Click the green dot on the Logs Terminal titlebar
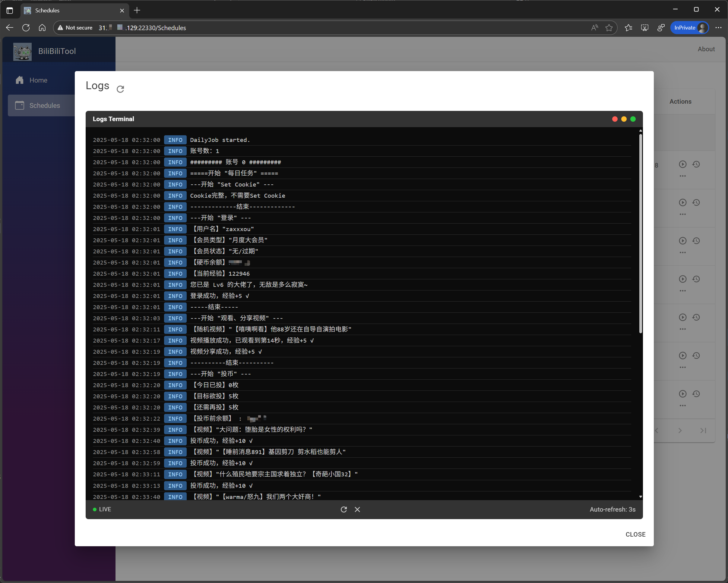The width and height of the screenshot is (728, 583). coord(633,119)
